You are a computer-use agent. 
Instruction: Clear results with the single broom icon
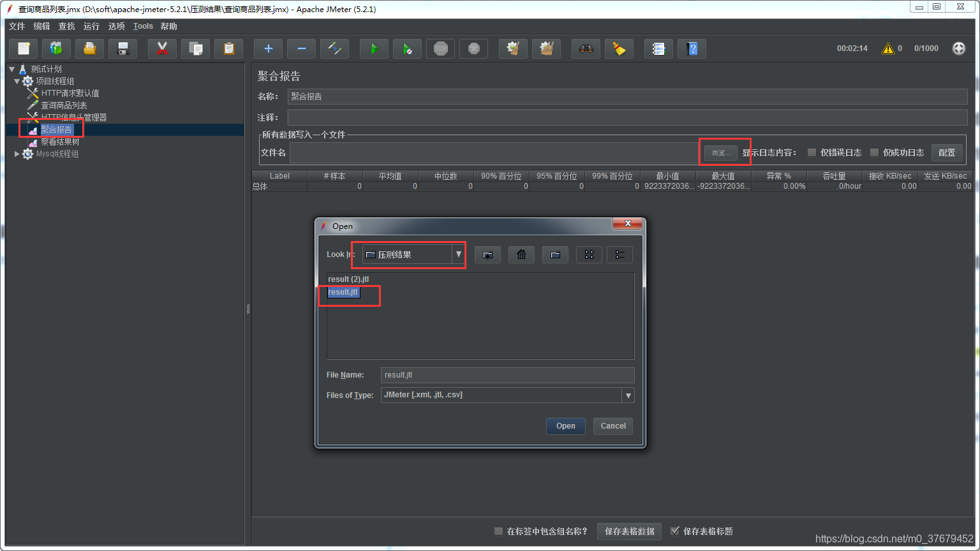(514, 48)
